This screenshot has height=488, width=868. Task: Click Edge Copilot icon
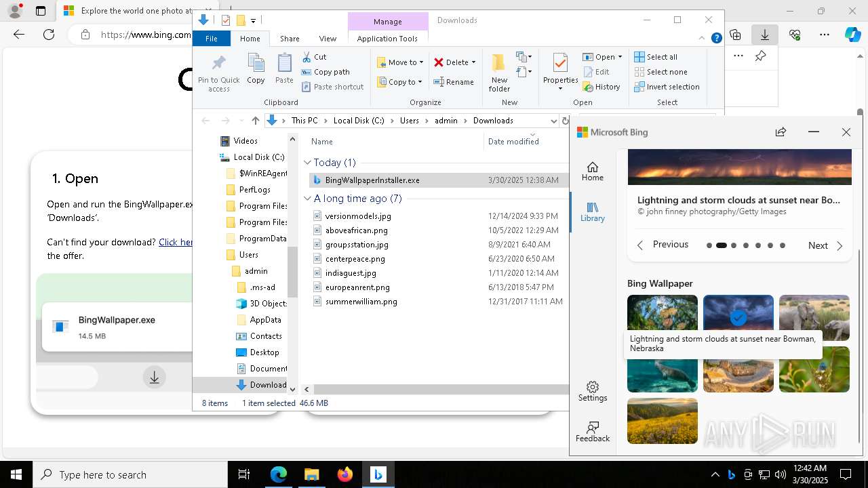[x=852, y=35]
